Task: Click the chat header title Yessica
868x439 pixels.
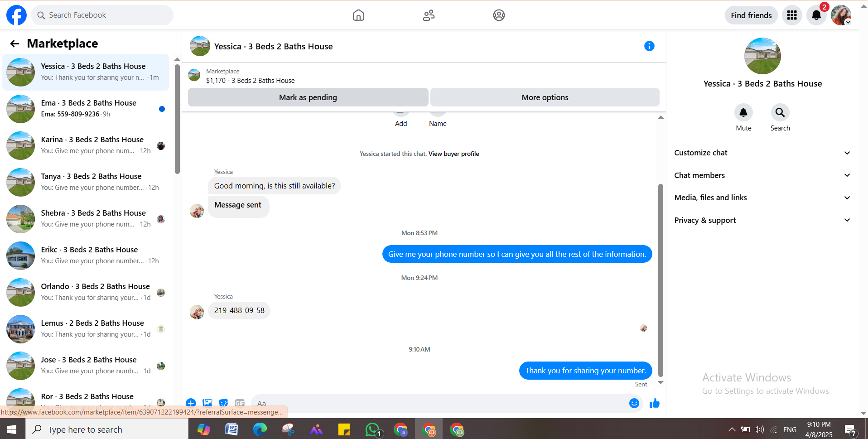Action: (273, 46)
